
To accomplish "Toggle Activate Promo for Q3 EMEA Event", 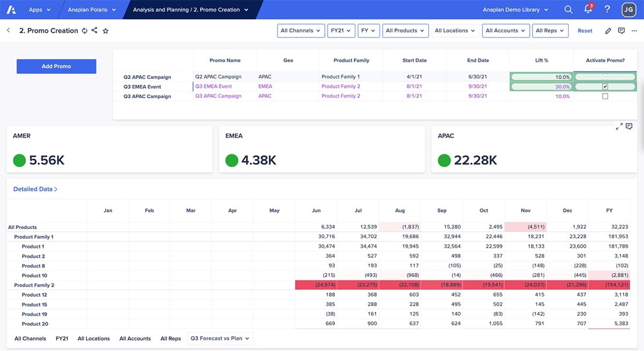I will pos(605,86).
